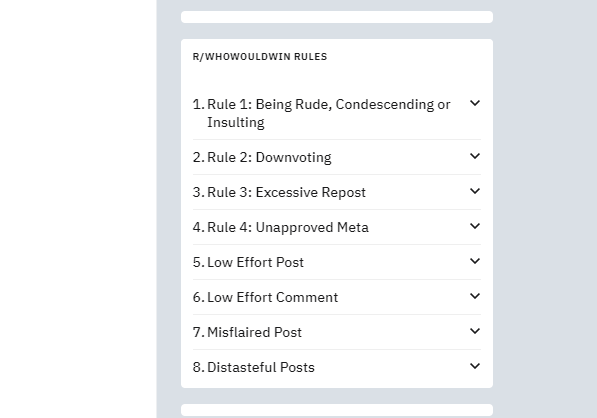Open Misflaired Post chevron arrow
Viewport: 597px width, 418px height.
tap(475, 331)
